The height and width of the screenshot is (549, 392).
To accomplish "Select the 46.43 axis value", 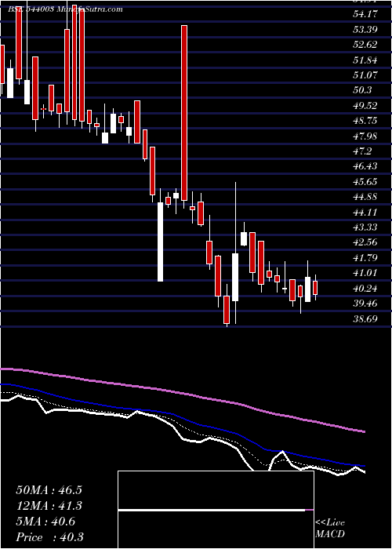I will (365, 166).
